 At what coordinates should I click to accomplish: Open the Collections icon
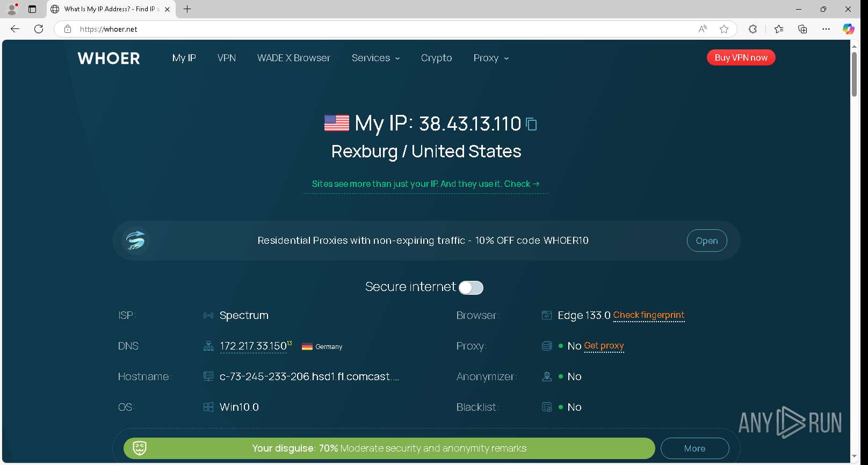coord(802,29)
